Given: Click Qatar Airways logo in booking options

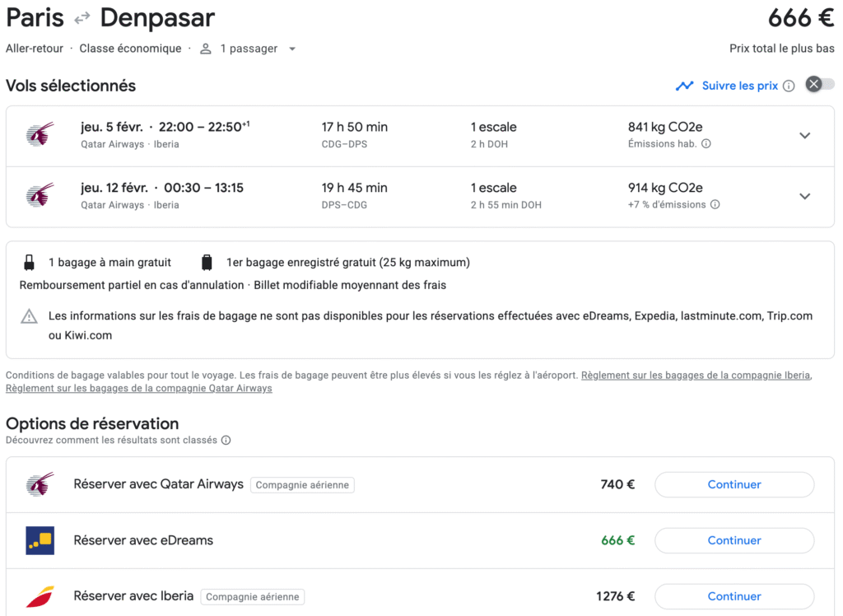Looking at the screenshot, I should [40, 484].
